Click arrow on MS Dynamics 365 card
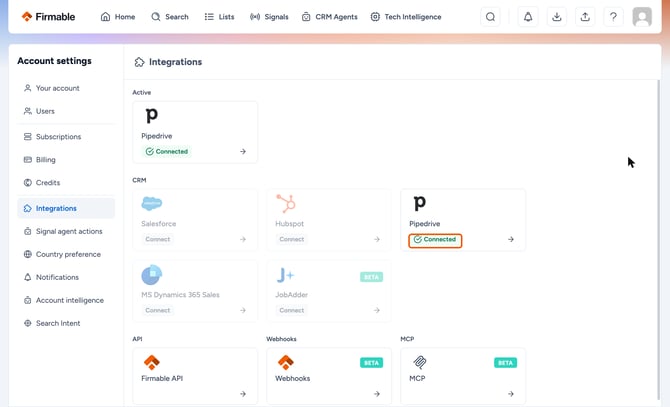Viewport: 670px width, 407px height. click(243, 310)
